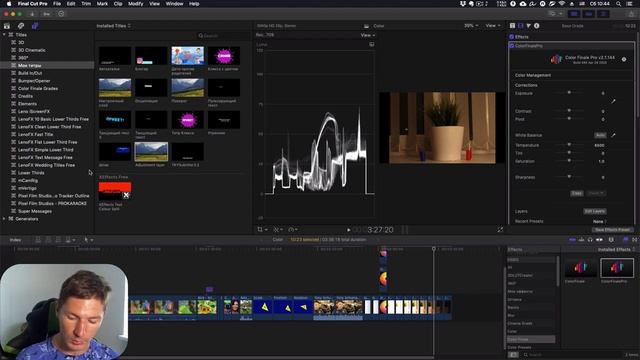Viewport: 640px width, 360px height.
Task: Open the File menu
Action: [x=57, y=4]
